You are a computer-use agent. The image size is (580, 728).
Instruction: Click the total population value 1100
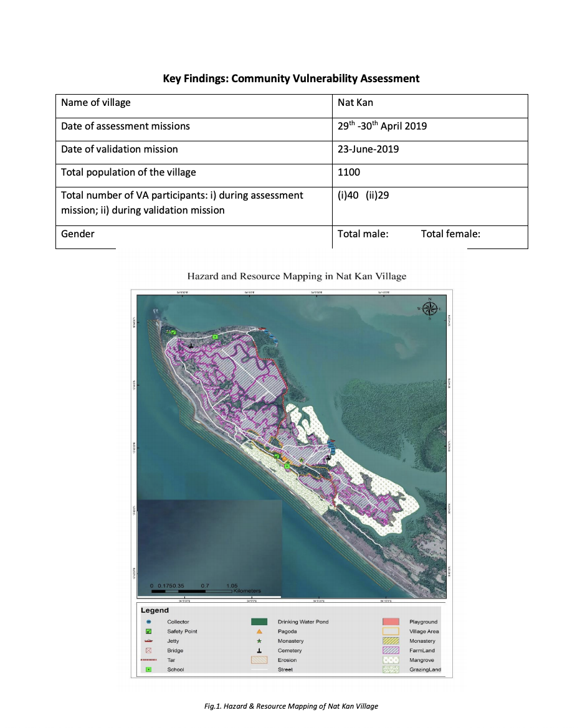349,173
